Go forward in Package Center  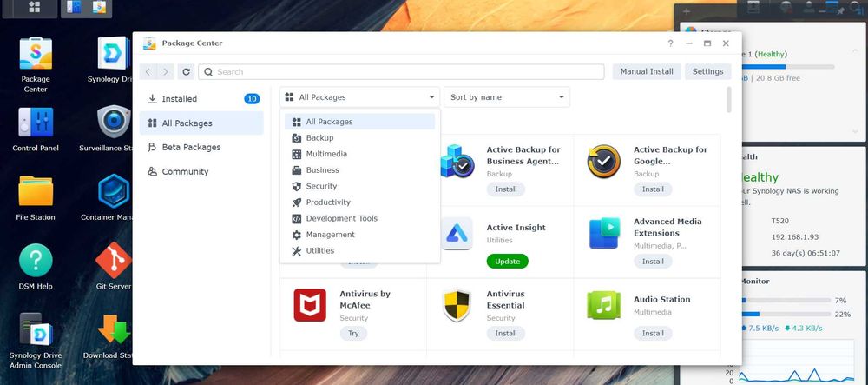(166, 71)
